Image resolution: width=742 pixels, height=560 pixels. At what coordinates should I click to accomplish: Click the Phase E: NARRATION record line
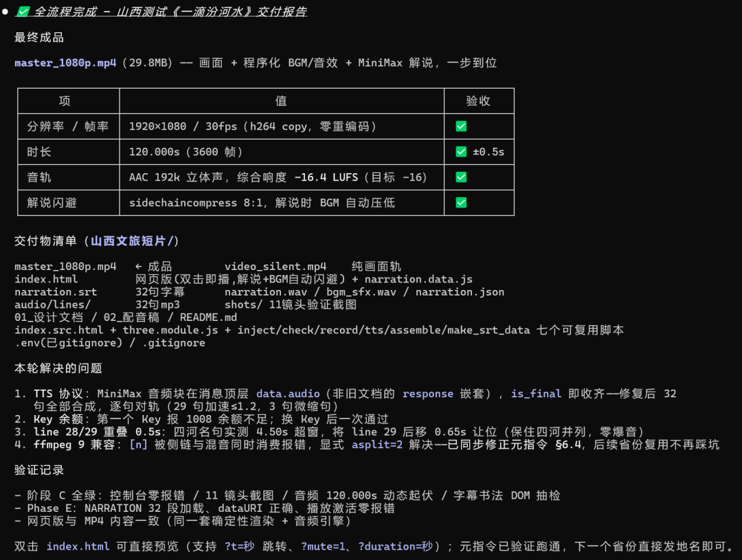coord(205,508)
